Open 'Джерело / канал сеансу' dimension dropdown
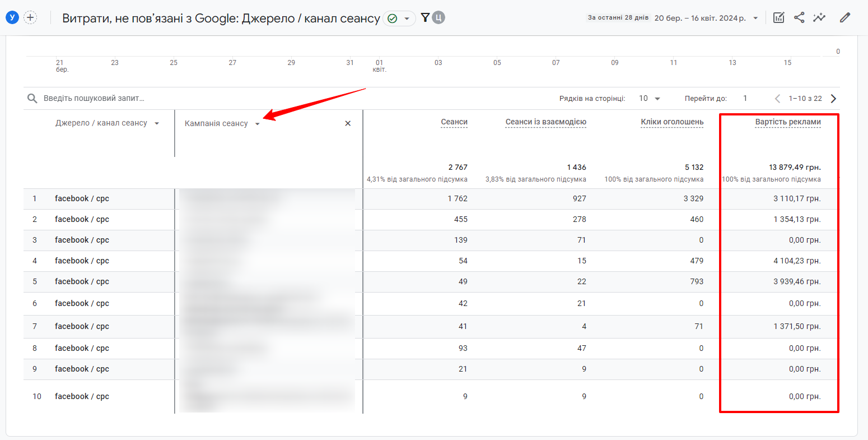The image size is (868, 440). [x=157, y=123]
